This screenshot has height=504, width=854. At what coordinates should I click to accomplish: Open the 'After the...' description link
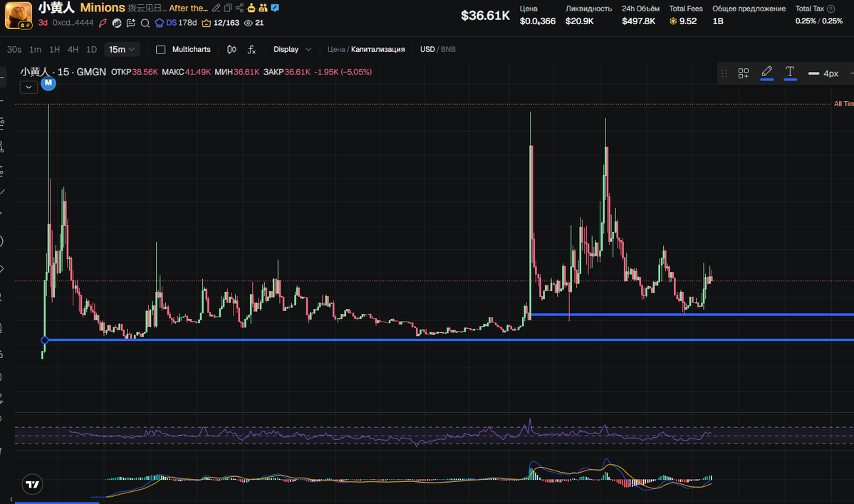(x=189, y=8)
